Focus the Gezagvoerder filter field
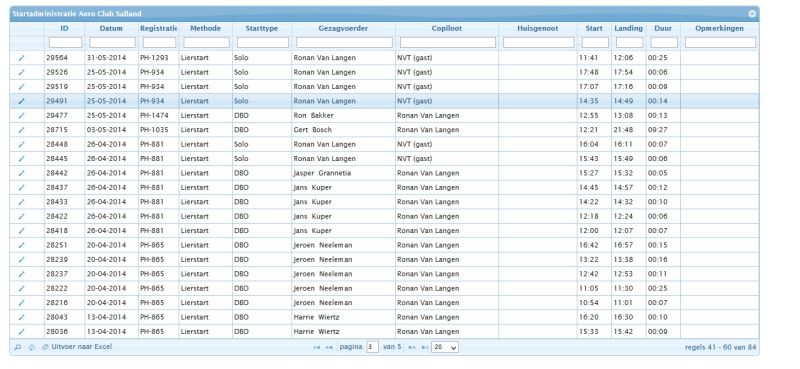Screen dimensions: 800x369 click(344, 42)
